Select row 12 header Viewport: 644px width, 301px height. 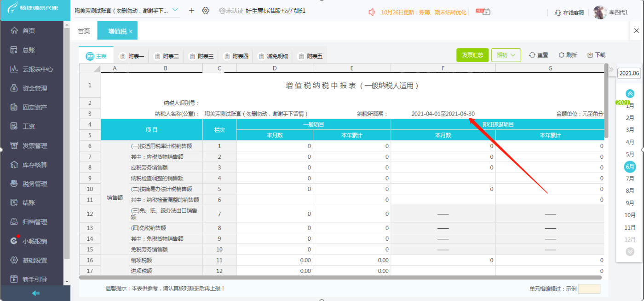point(90,214)
